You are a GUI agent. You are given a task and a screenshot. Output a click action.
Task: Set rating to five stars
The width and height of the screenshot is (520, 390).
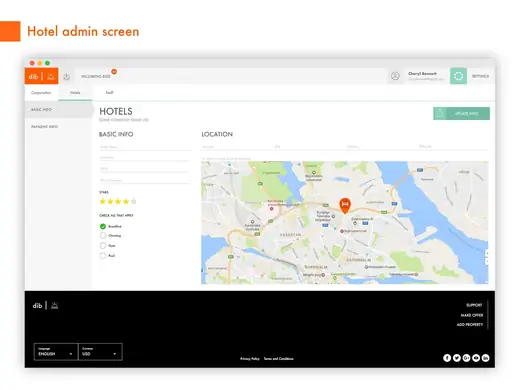(134, 201)
